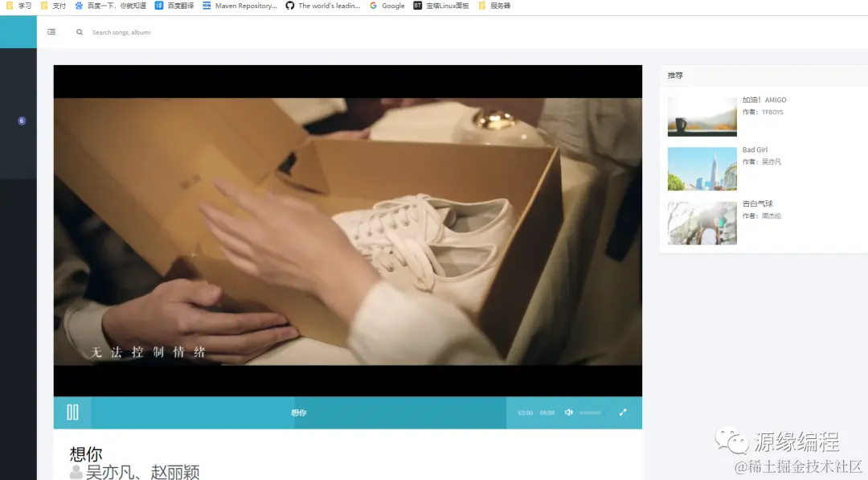Open recommended title 告白气球

[757, 203]
